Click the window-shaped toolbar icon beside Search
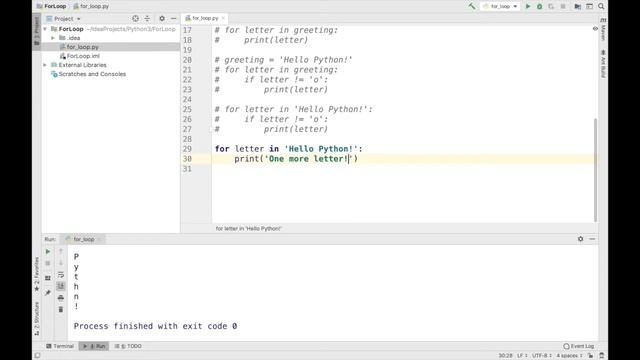This screenshot has width=640, height=360. coord(589,6)
